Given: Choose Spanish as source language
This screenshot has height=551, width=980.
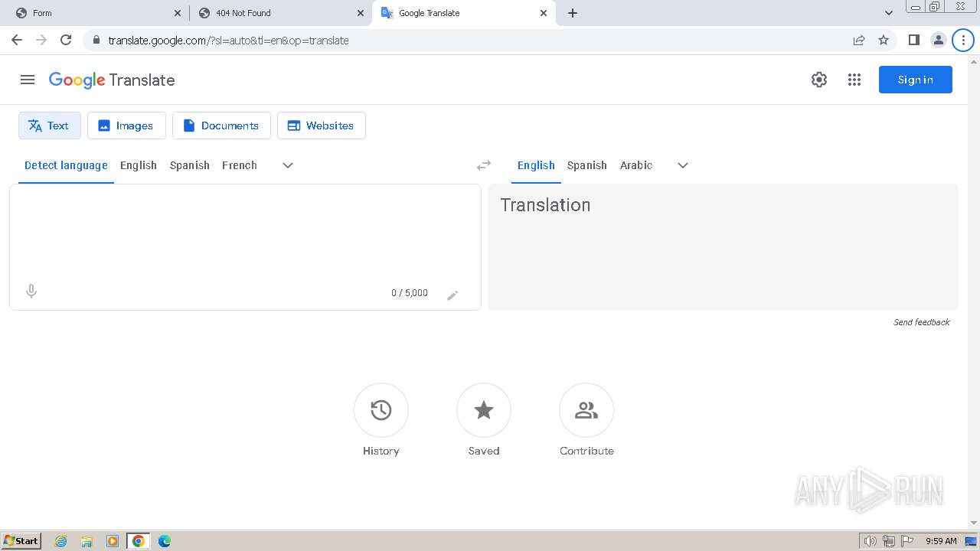Looking at the screenshot, I should pyautogui.click(x=190, y=165).
